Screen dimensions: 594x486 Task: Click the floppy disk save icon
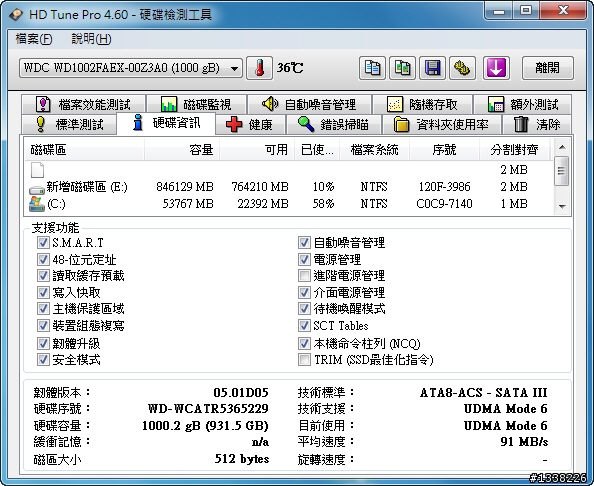432,68
